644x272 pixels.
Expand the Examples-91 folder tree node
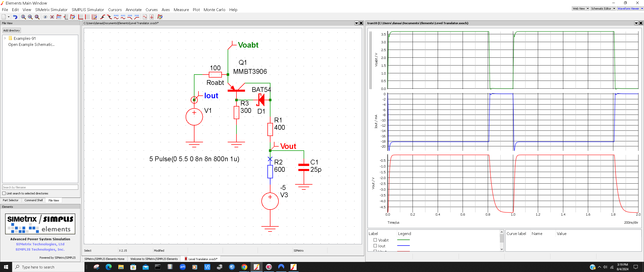(5, 38)
